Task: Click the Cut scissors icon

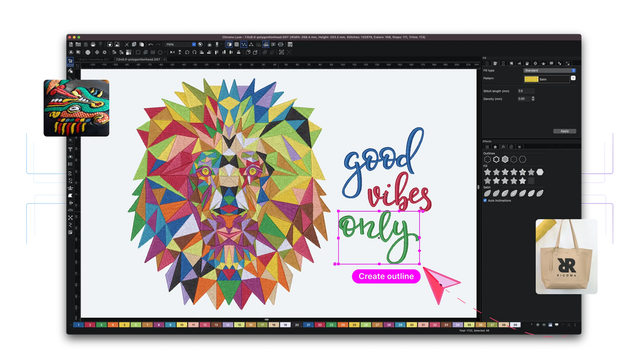Action: pos(127,44)
